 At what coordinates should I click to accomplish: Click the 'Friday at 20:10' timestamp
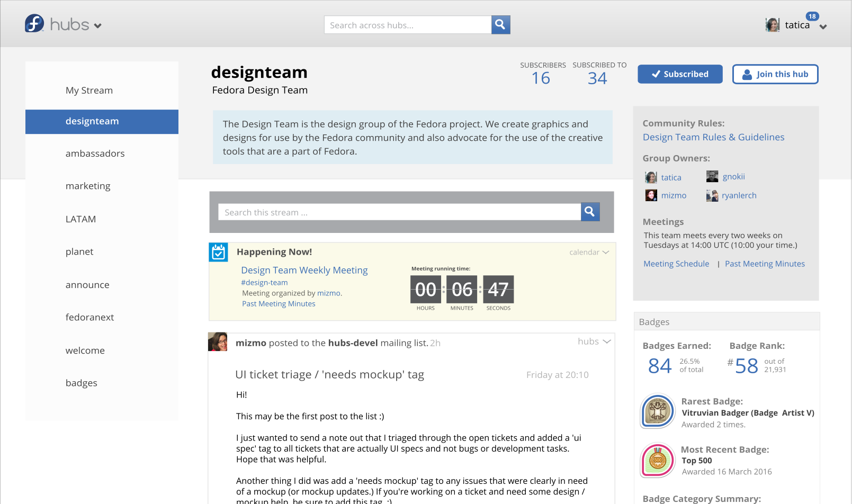[x=557, y=375]
